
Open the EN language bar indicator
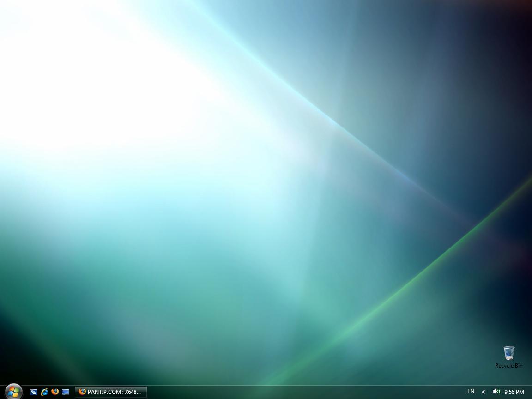(x=471, y=391)
